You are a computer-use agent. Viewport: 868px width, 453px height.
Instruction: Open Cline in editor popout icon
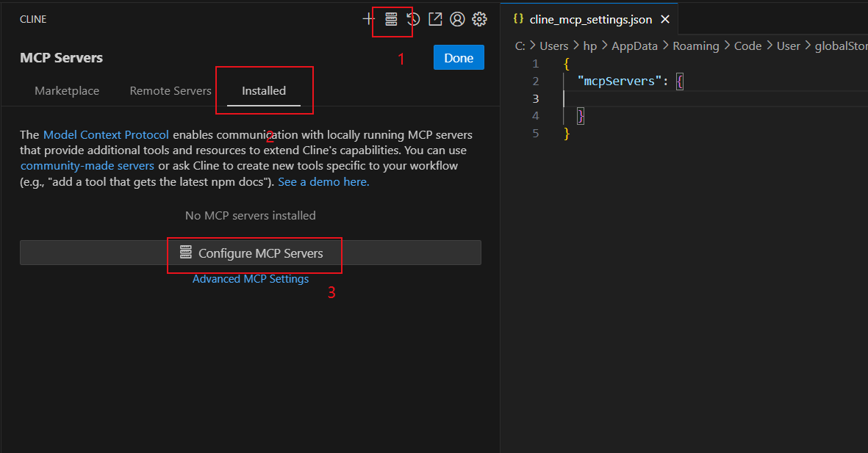pos(435,19)
